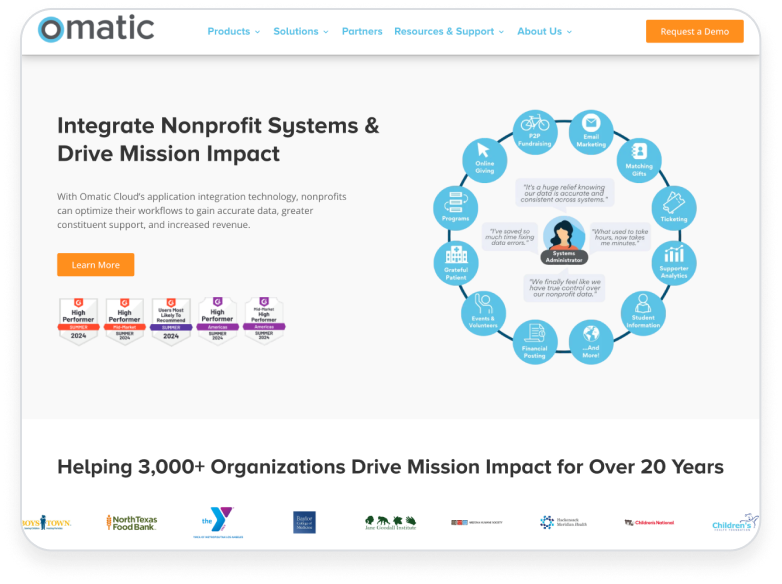Select the High Performer Americas badge
This screenshot has width=782, height=584.
(217, 321)
